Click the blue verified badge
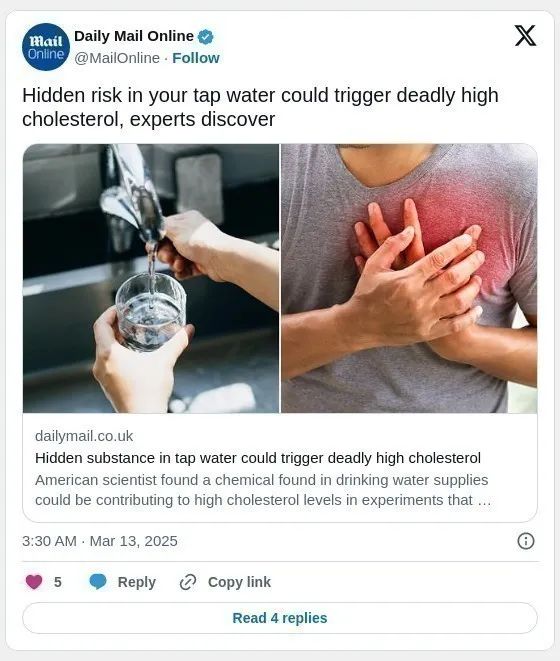Screen dimensions: 560x661 [206, 37]
